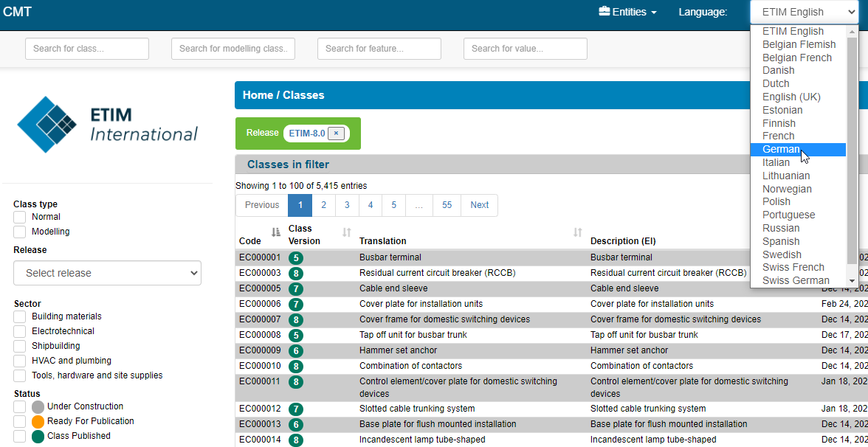Open the Select release dropdown
The width and height of the screenshot is (868, 447).
[x=108, y=273]
